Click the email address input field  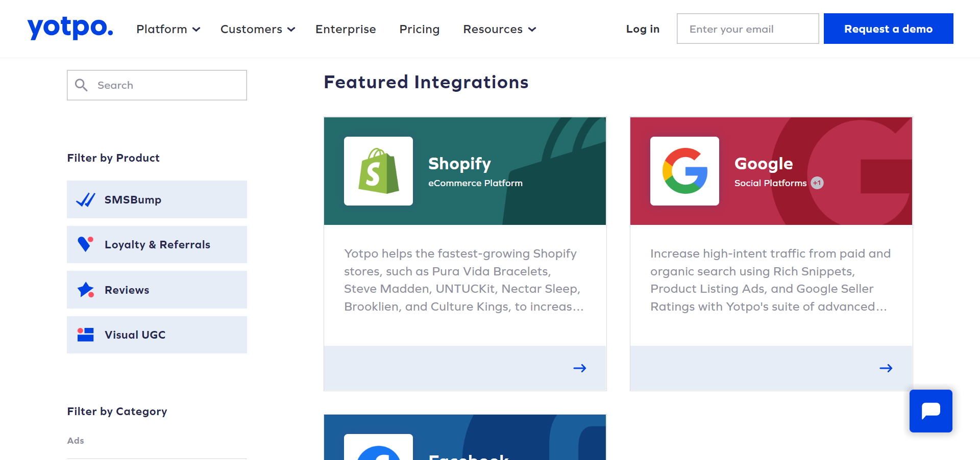(747, 29)
